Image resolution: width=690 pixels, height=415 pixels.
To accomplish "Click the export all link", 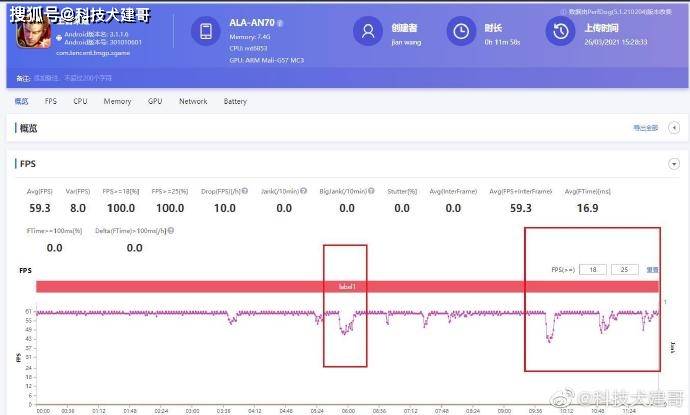I will point(646,128).
